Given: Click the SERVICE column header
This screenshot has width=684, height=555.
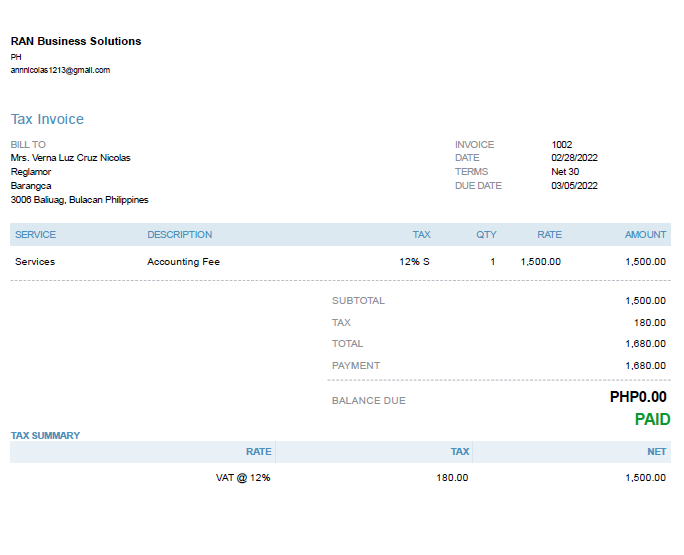Looking at the screenshot, I should pos(35,235).
